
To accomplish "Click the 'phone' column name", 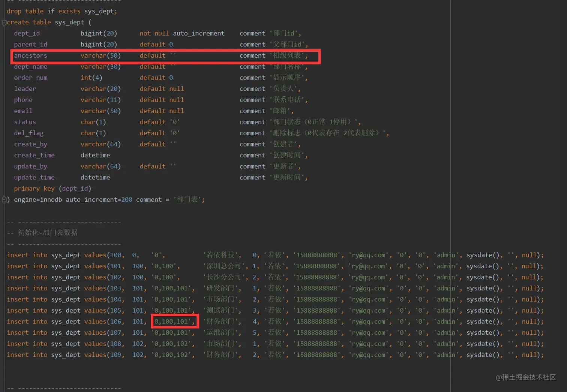I will click(x=23, y=100).
